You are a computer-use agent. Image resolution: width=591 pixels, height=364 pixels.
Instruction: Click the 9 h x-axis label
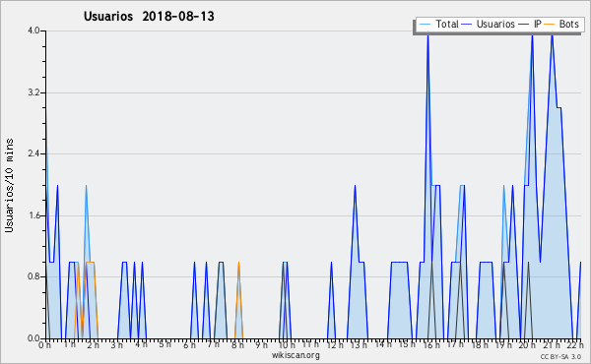[x=261, y=344]
